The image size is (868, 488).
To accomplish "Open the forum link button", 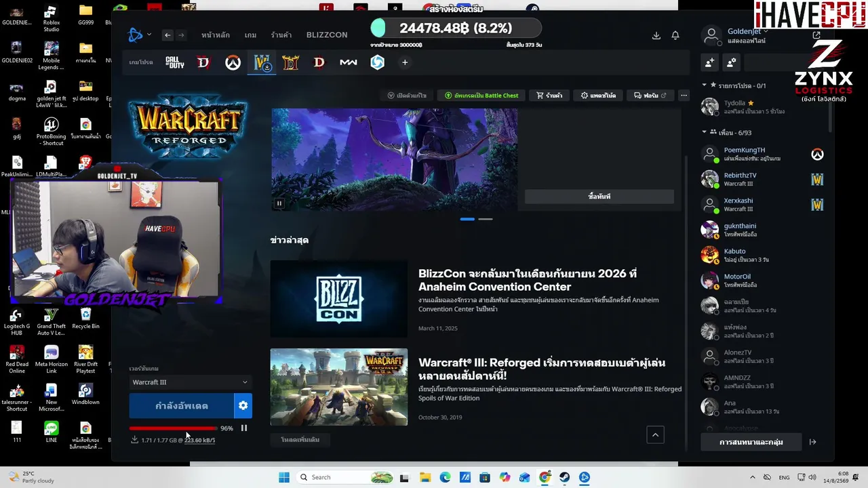I will point(650,96).
